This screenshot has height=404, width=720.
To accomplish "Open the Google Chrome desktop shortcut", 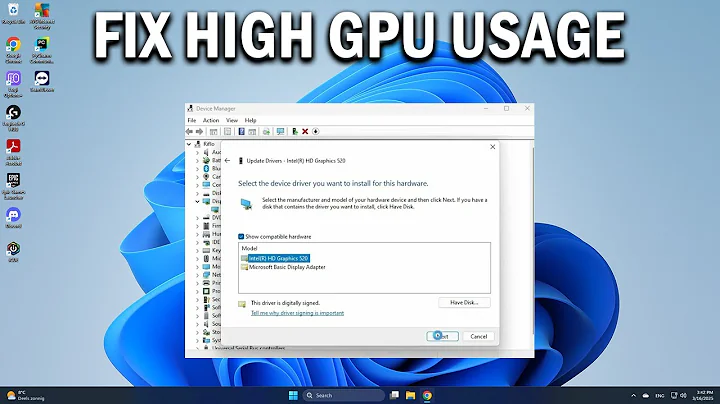I will tap(13, 50).
